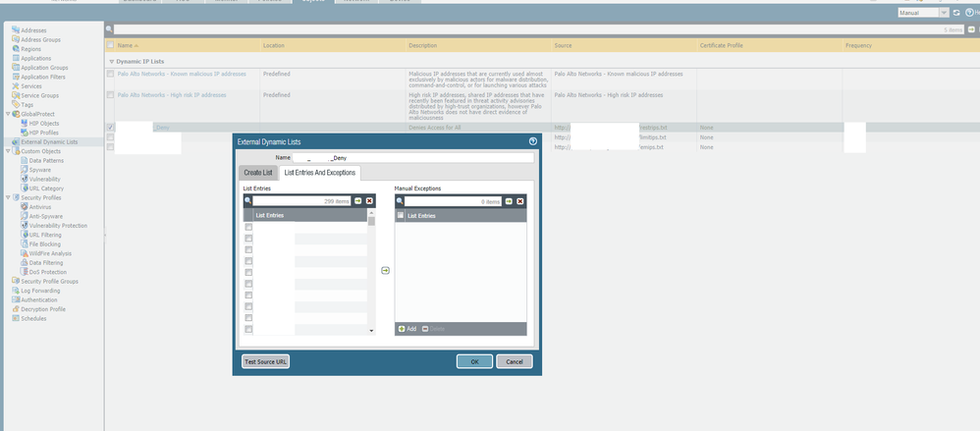Click the List Entries search field
The image size is (980, 431).
coord(301,201)
